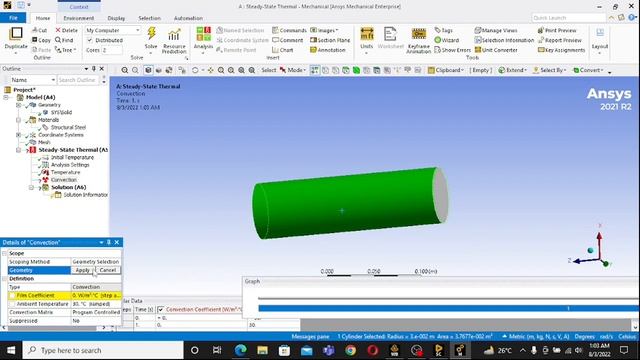Open the Mode dropdown in toolbar
Screen dimensions: 640x360
(293, 70)
